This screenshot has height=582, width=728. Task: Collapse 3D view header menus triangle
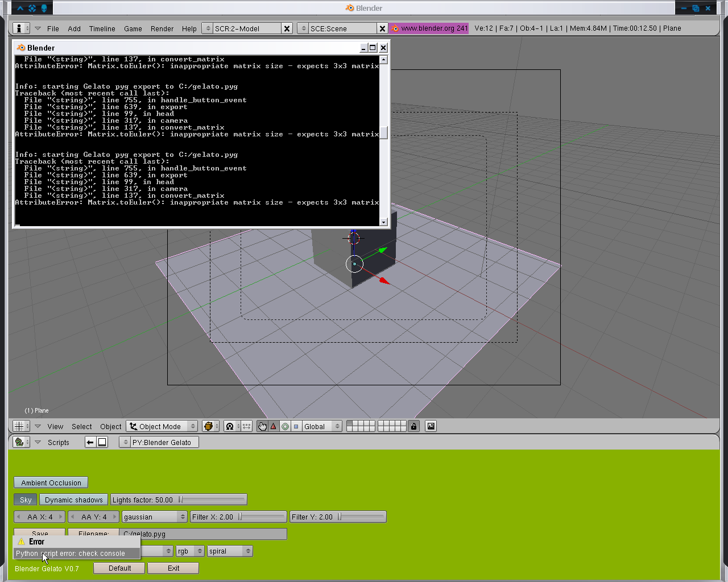point(38,426)
